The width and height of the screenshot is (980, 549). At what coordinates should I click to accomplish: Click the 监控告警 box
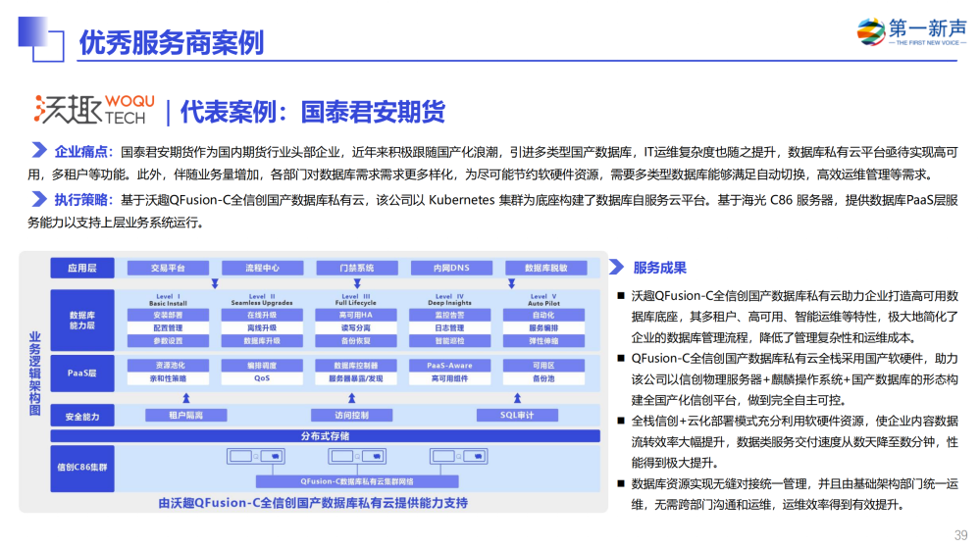coord(450,316)
